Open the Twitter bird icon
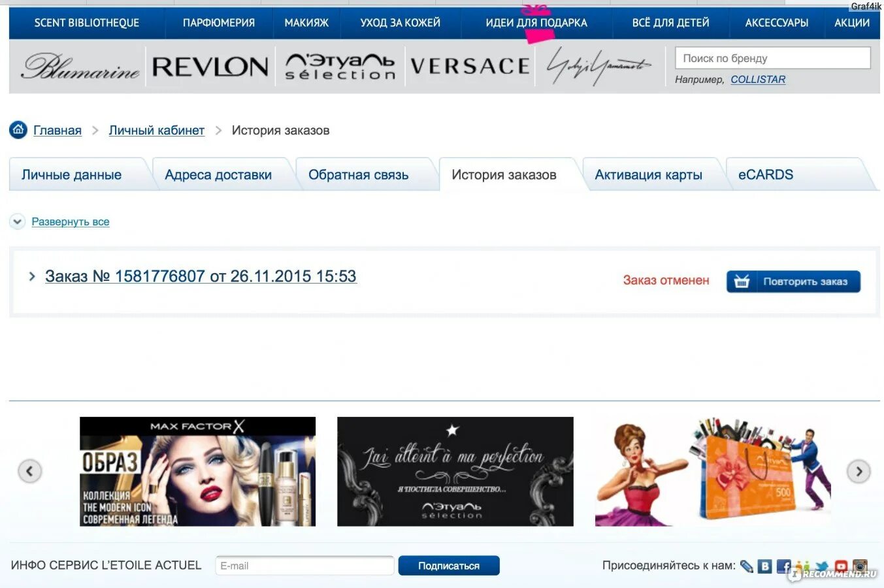This screenshot has width=884, height=588. (x=822, y=566)
